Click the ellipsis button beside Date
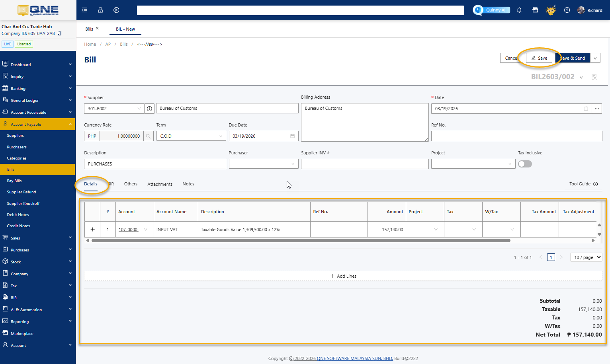 [x=597, y=109]
